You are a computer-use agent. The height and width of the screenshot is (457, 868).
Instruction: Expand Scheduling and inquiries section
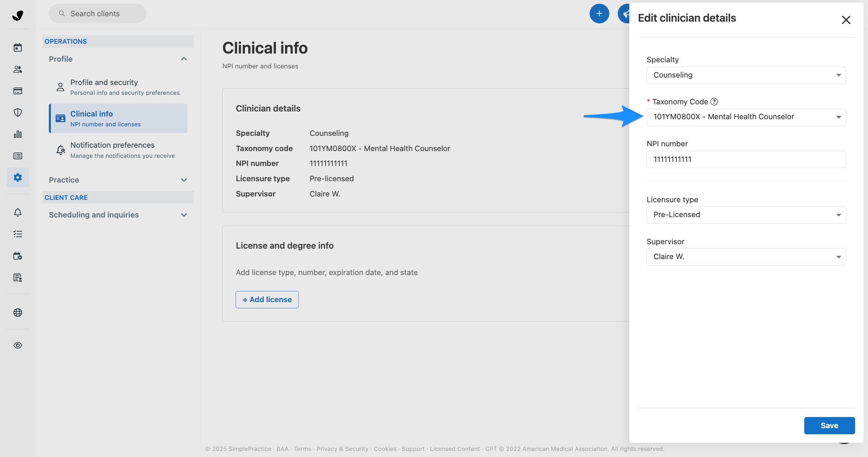pyautogui.click(x=118, y=215)
